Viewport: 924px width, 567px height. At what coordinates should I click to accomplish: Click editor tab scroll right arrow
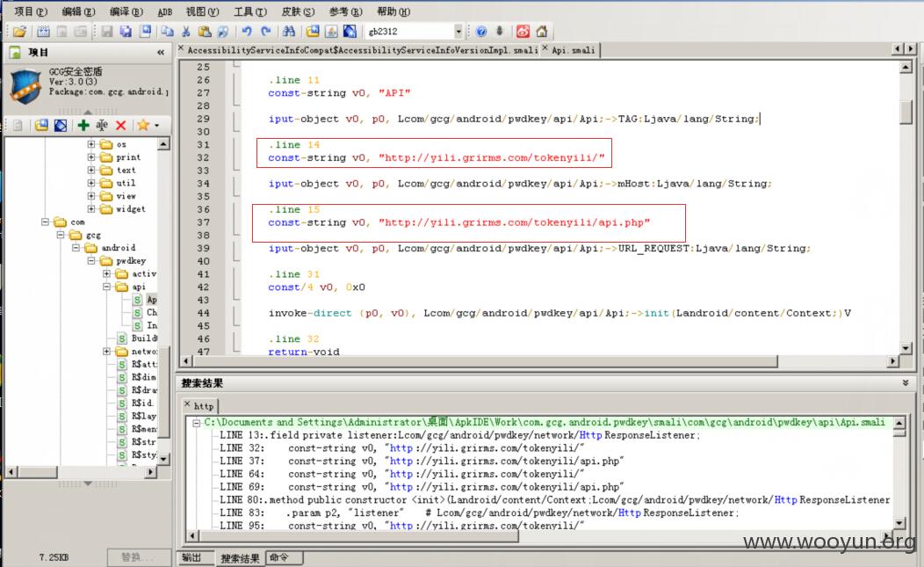[911, 49]
